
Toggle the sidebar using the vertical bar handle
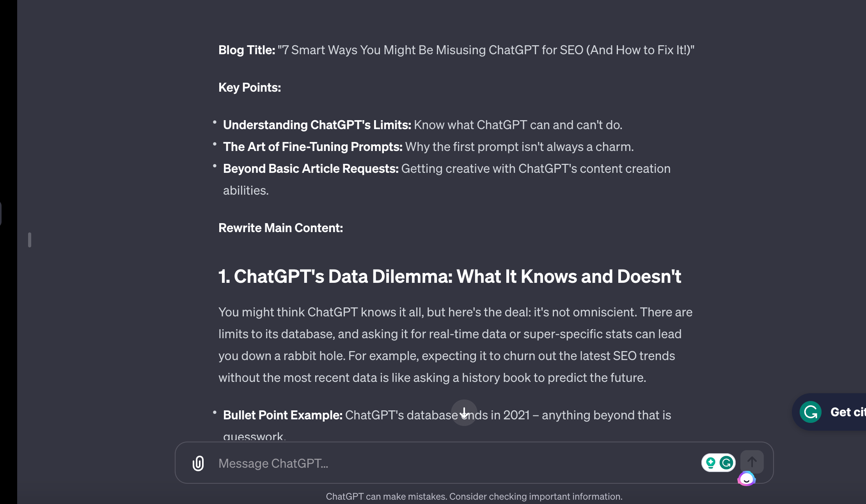(x=30, y=240)
